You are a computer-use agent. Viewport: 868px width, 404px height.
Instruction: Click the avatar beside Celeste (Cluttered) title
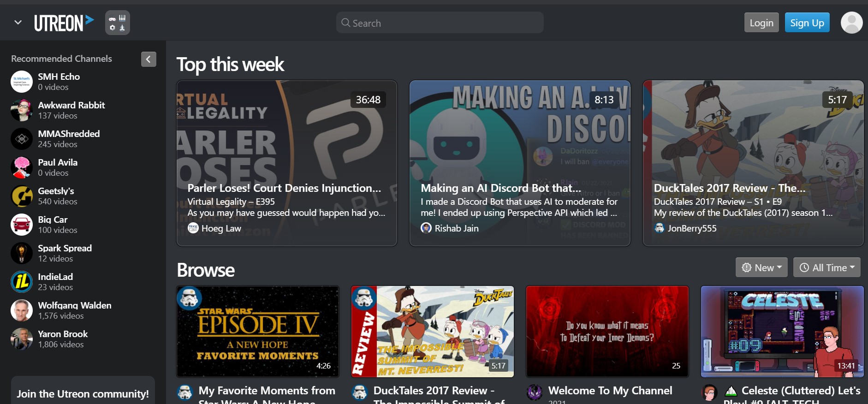click(x=709, y=392)
